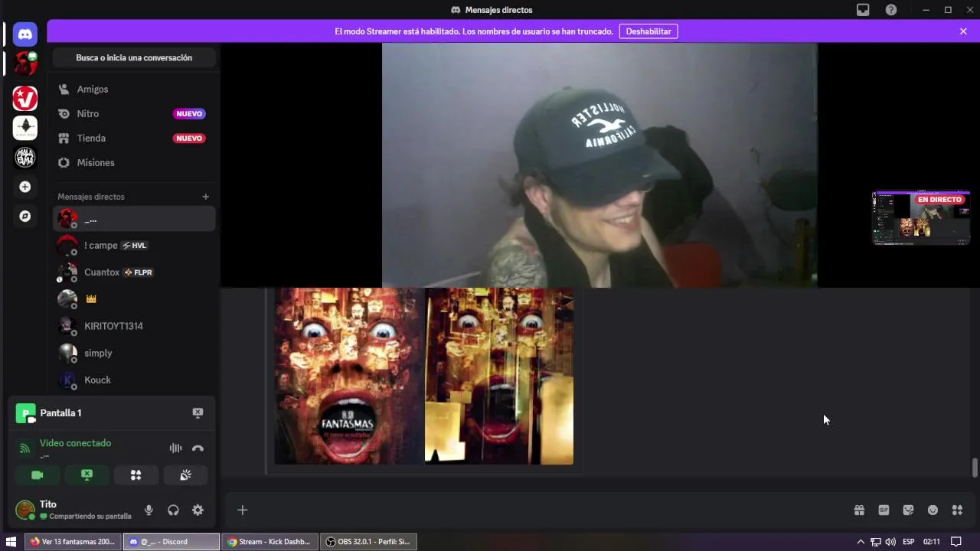The height and width of the screenshot is (551, 980).
Task: Open soundboard button in voice panel
Action: click(x=185, y=475)
